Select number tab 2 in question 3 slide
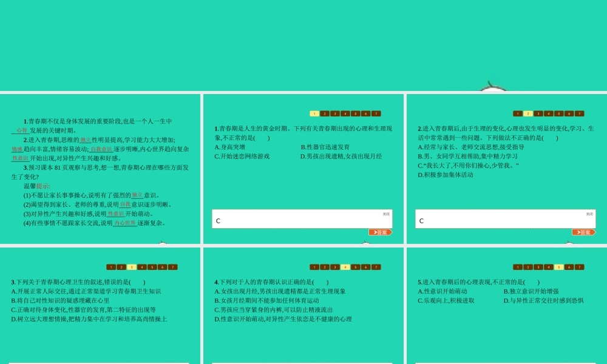The width and height of the screenshot is (607, 364). (x=121, y=267)
